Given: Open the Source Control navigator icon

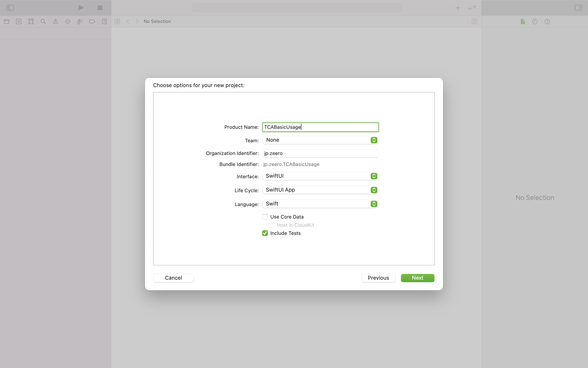Looking at the screenshot, I should (19, 21).
